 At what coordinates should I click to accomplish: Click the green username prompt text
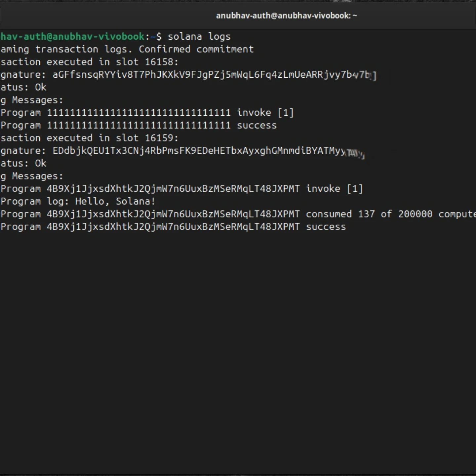point(72,36)
